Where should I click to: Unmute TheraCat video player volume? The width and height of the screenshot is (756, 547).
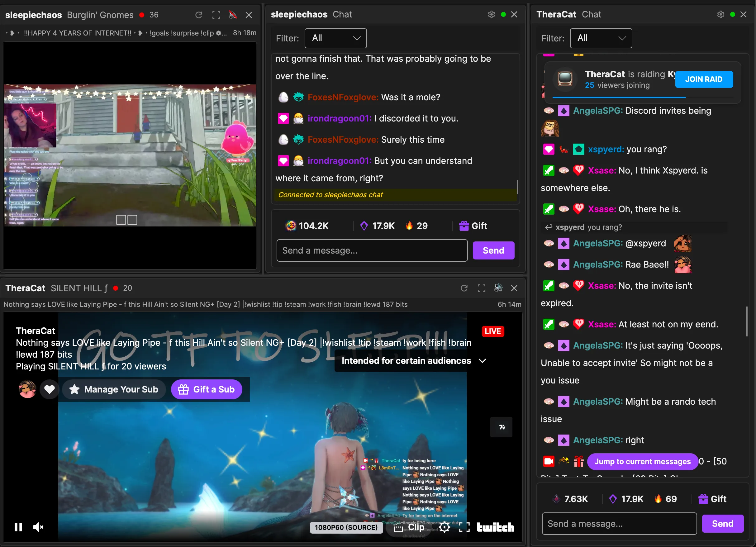[38, 527]
